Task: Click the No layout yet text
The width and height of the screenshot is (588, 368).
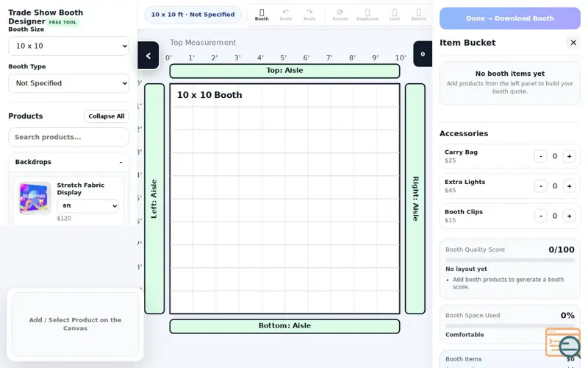Action: (466, 269)
